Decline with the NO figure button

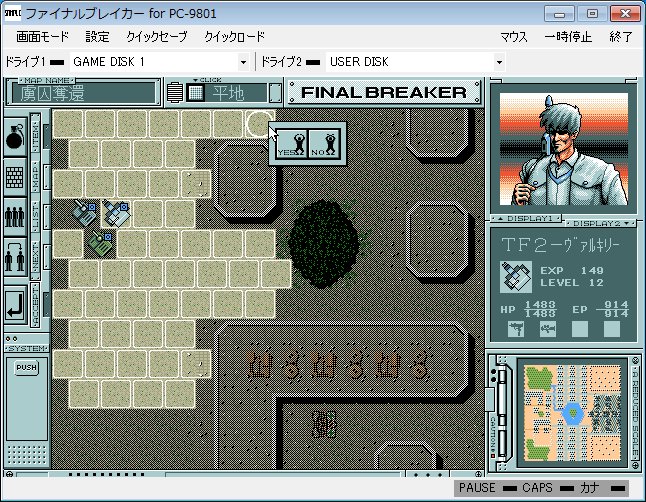click(324, 143)
